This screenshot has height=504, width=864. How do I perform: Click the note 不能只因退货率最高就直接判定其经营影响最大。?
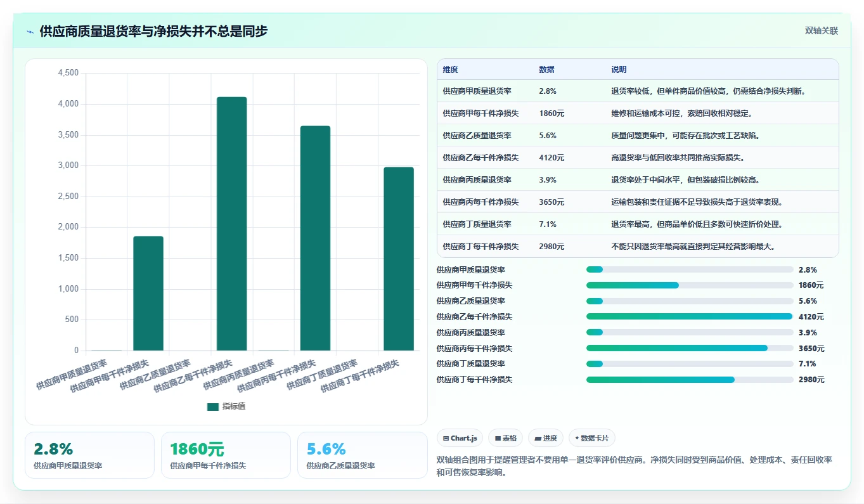point(694,247)
